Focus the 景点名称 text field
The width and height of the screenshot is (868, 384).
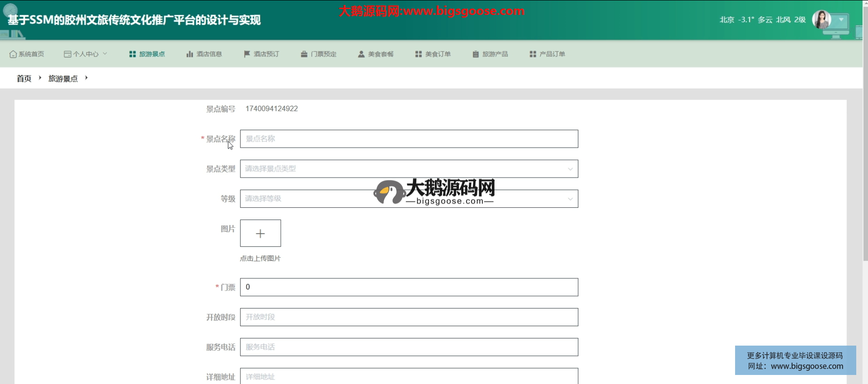pos(409,139)
